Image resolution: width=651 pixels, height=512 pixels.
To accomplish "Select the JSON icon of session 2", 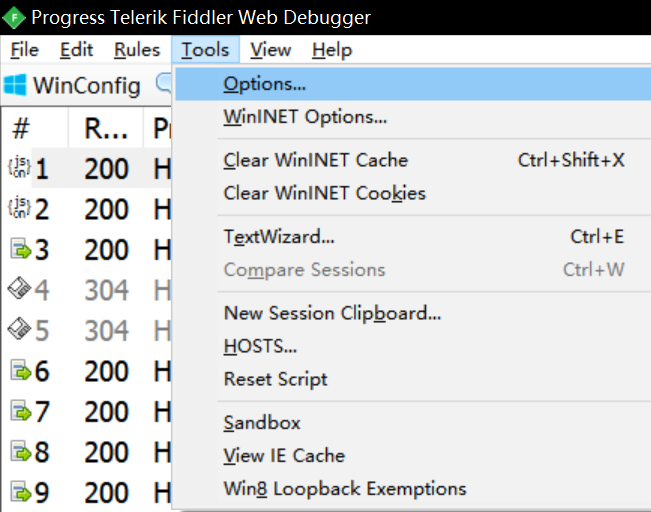I will click(x=19, y=209).
